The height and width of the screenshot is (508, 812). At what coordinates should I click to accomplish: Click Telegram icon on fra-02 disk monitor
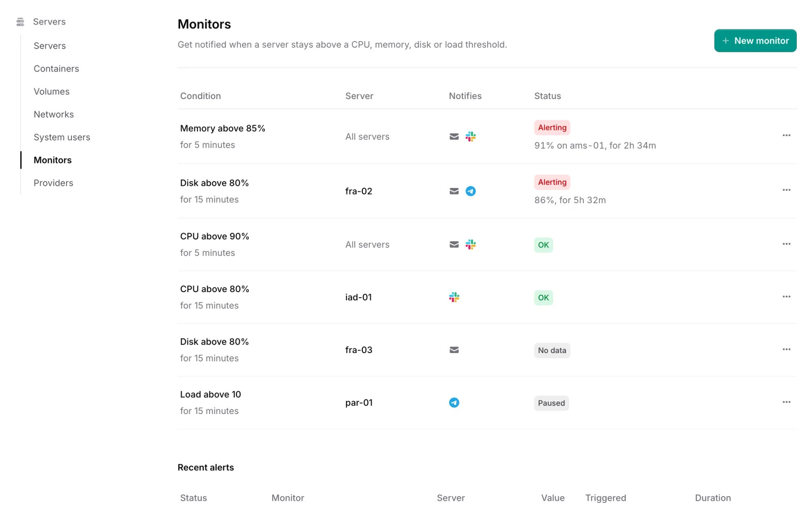coord(470,191)
